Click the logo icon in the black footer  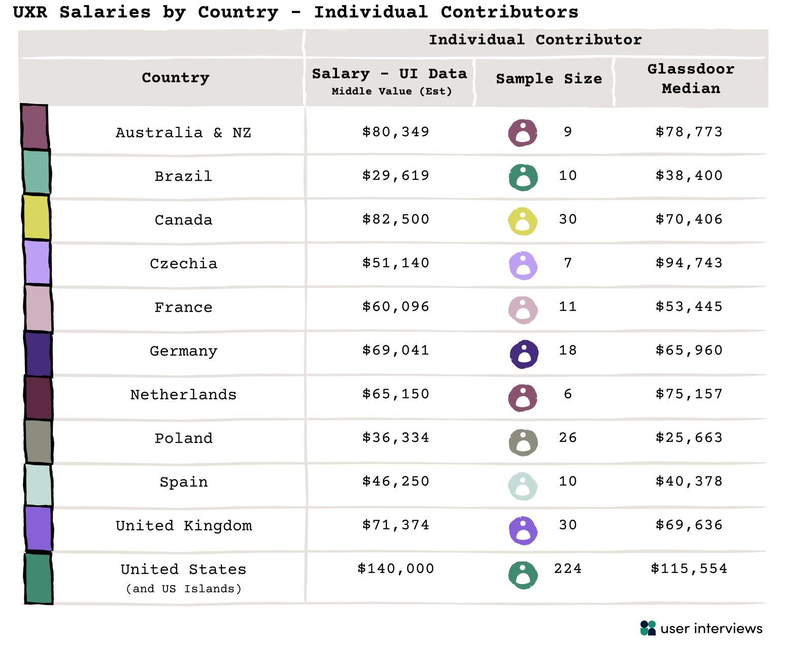click(648, 628)
